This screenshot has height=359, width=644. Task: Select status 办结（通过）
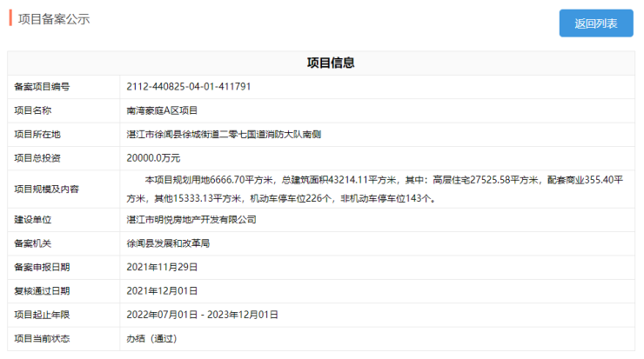[151, 338]
